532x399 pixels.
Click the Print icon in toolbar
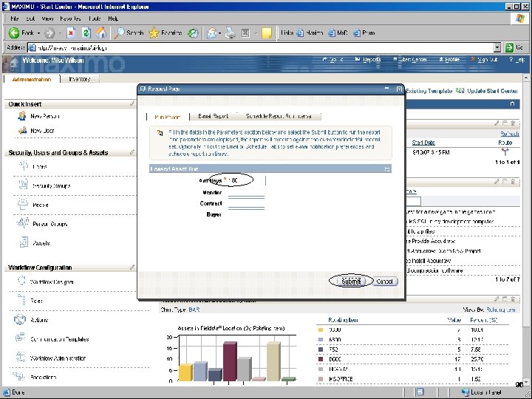231,33
